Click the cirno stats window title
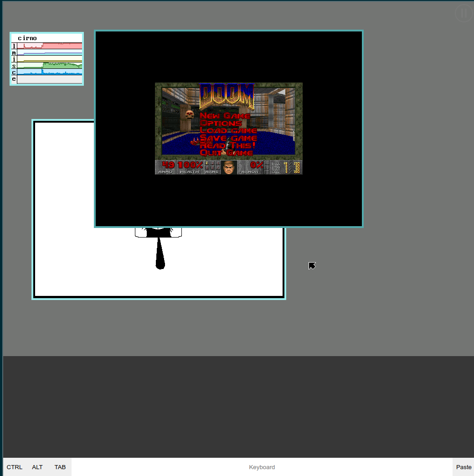This screenshot has height=476, width=474. pyautogui.click(x=27, y=38)
